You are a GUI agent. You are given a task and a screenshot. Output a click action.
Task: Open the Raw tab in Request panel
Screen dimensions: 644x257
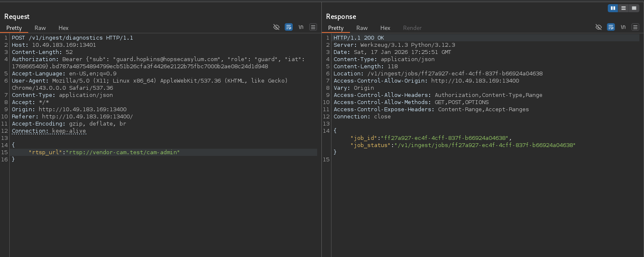pos(40,28)
